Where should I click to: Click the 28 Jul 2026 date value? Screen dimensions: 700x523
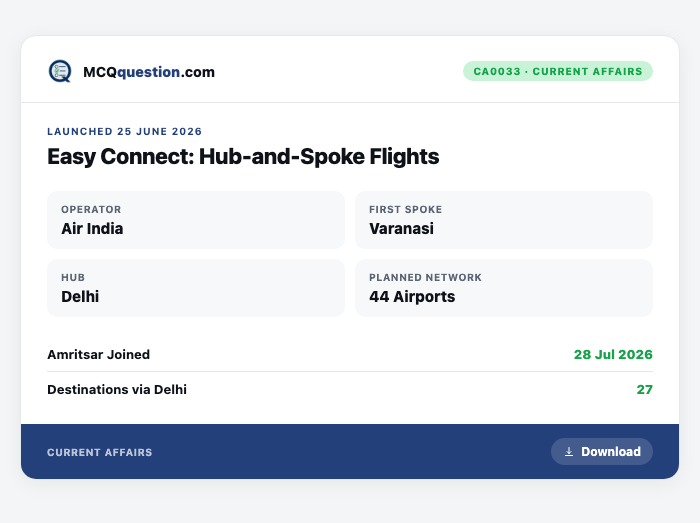pyautogui.click(x=613, y=355)
